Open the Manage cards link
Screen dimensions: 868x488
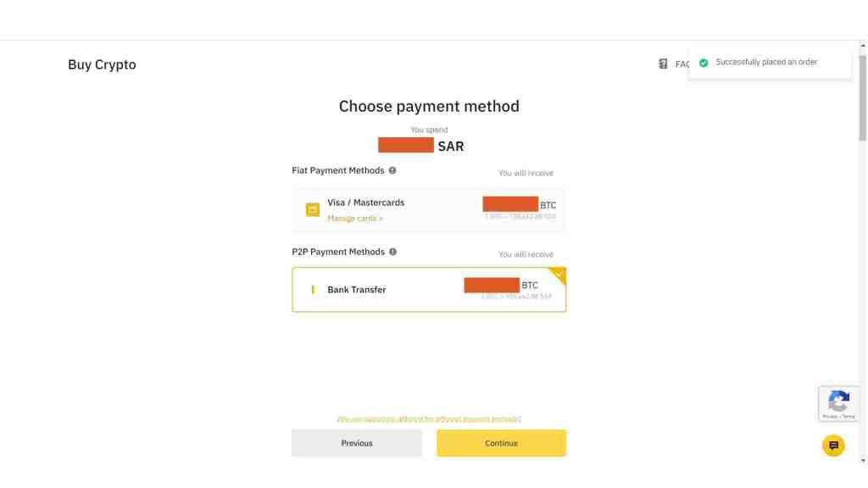point(354,218)
